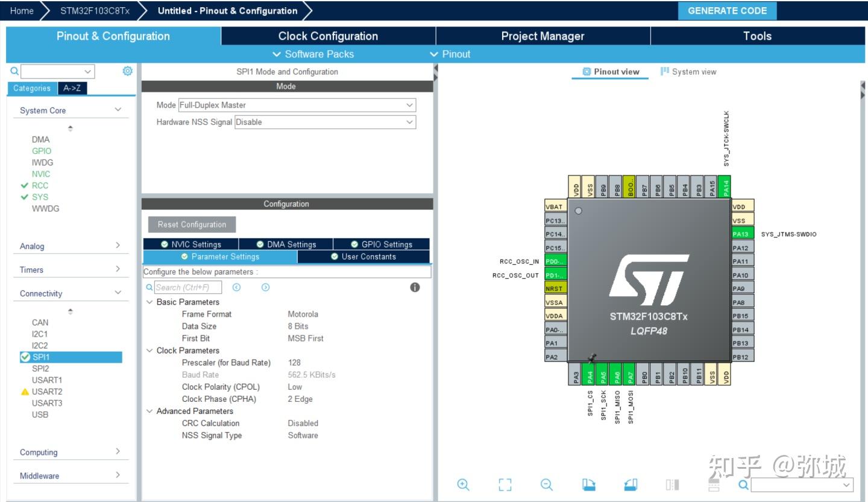
Task: Switch to System view
Action: (688, 72)
